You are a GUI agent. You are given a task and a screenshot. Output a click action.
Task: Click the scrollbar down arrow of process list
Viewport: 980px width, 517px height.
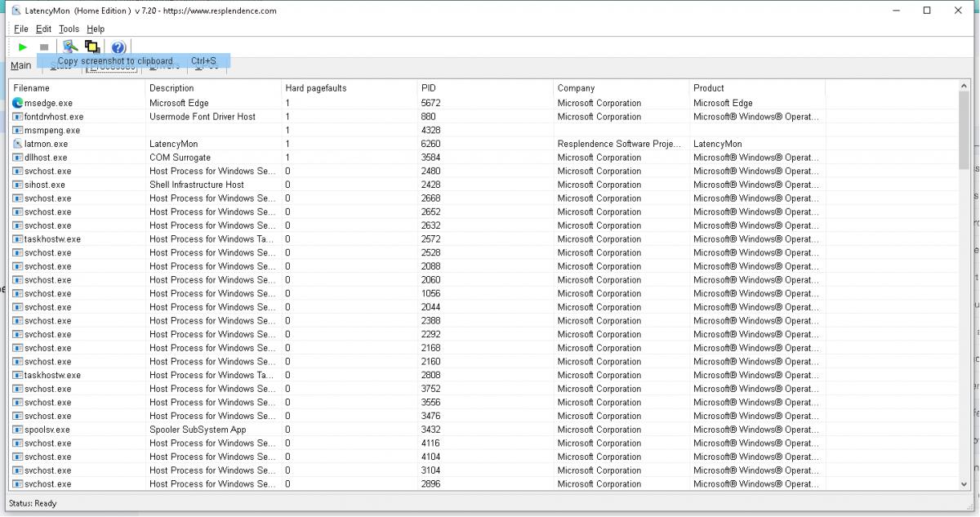tap(965, 484)
